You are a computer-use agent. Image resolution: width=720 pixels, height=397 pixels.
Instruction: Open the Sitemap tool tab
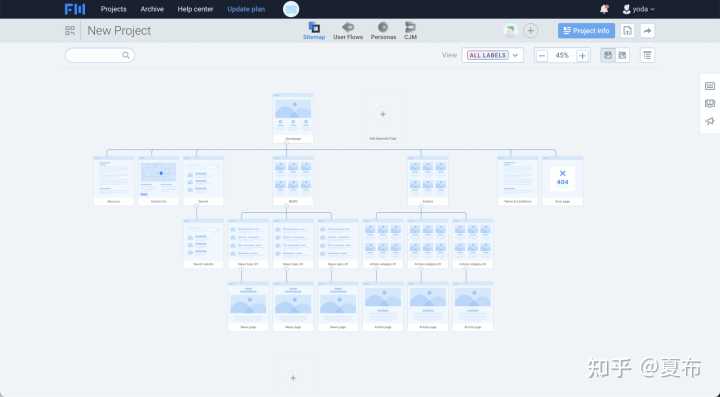[x=314, y=31]
